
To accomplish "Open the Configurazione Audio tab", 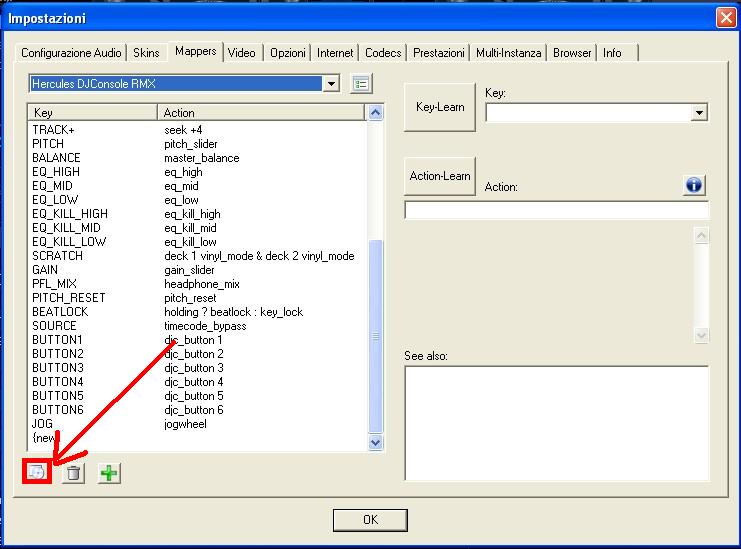I will point(71,53).
